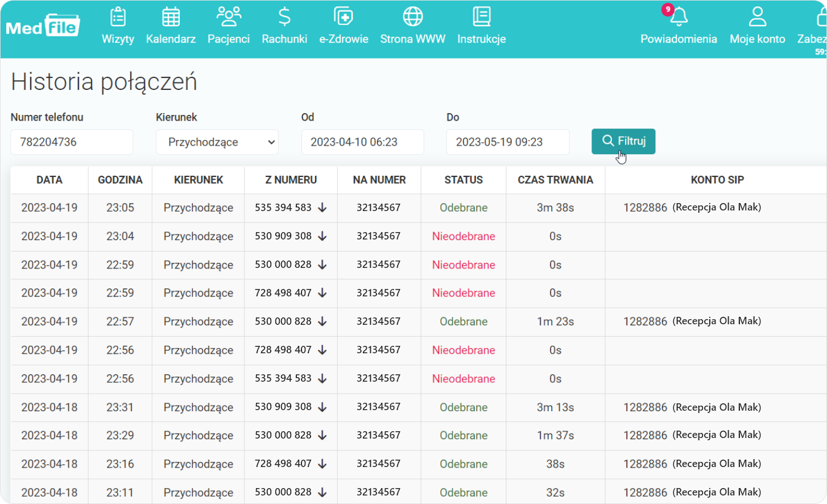
Task: Click the CZAS TRWANIA column header
Action: (x=555, y=180)
